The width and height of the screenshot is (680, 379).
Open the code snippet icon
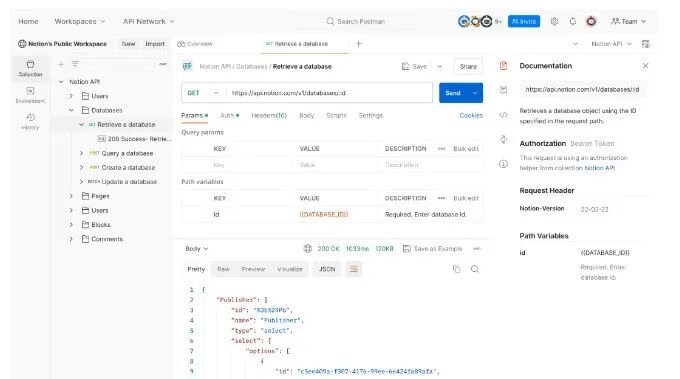tap(503, 115)
